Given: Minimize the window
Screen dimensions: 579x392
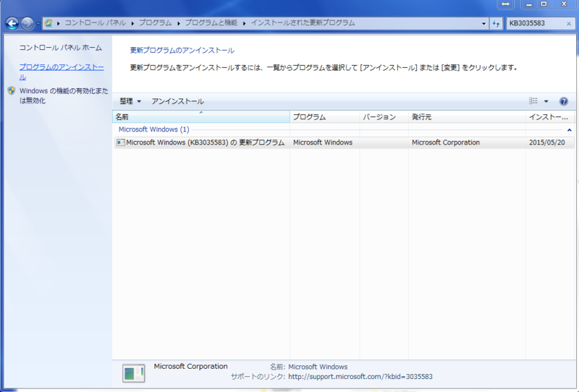Looking at the screenshot, I should pyautogui.click(x=529, y=4).
